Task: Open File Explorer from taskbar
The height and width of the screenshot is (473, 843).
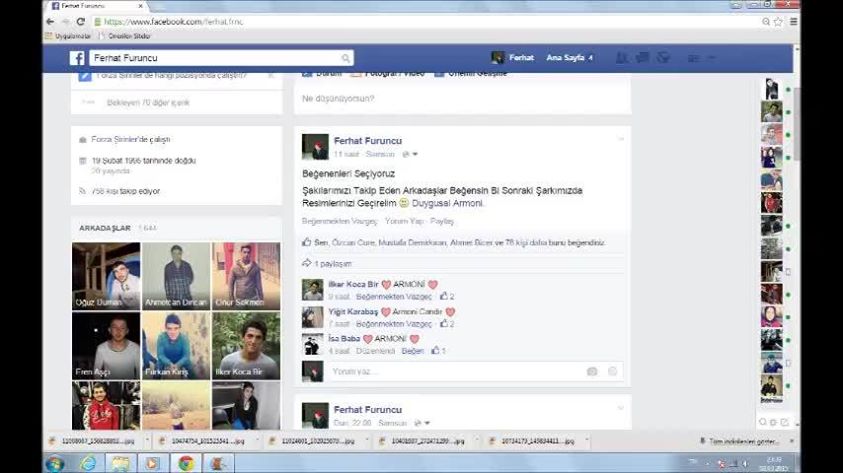Action: [120, 463]
